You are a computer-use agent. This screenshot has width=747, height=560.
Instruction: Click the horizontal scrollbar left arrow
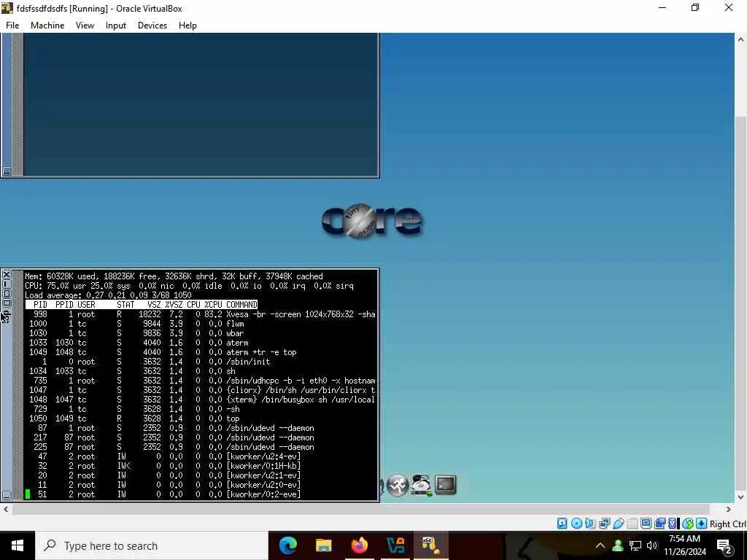[x=6, y=509]
